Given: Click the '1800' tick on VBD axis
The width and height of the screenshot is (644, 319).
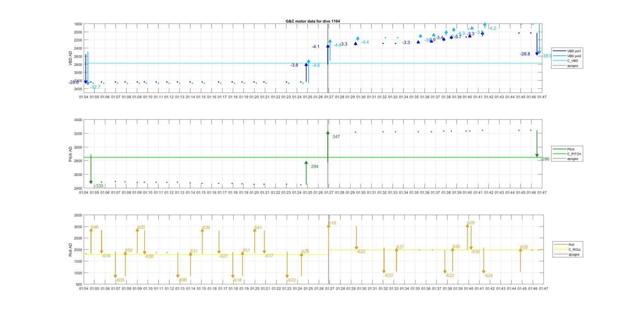Looking at the screenshot, I should [x=78, y=24].
